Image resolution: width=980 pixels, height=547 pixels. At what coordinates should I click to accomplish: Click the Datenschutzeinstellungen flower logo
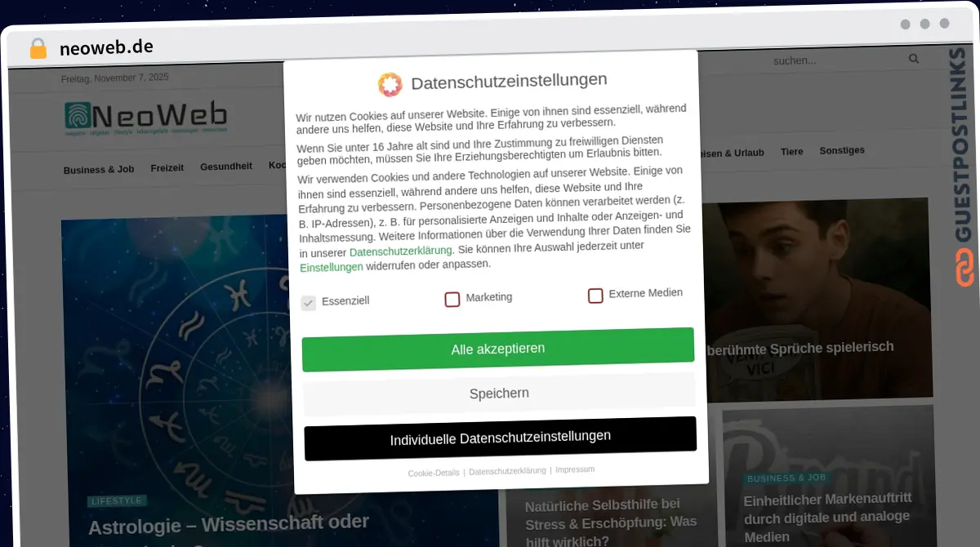point(390,84)
